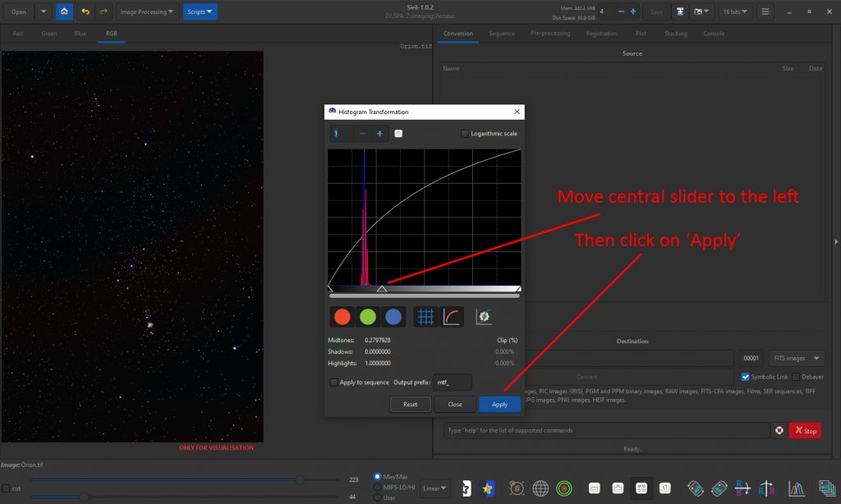Image resolution: width=841 pixels, height=504 pixels.
Task: Check the Apply to sequence box
Action: pos(333,383)
